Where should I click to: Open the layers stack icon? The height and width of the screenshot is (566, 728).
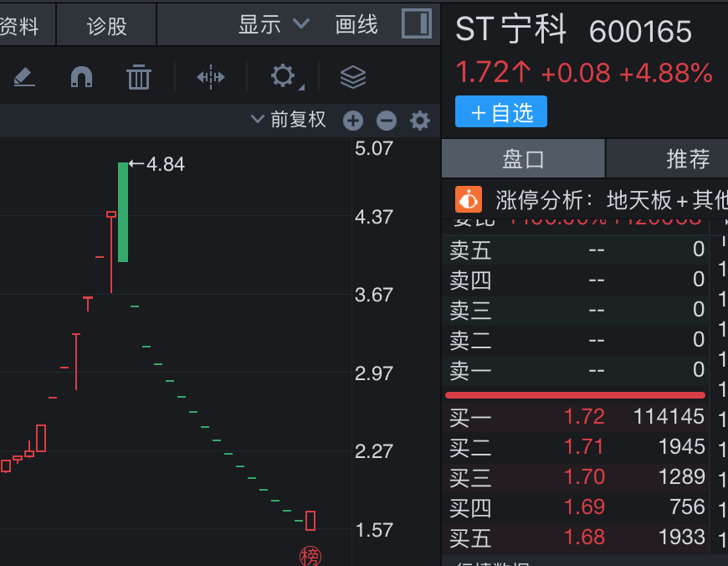point(353,78)
